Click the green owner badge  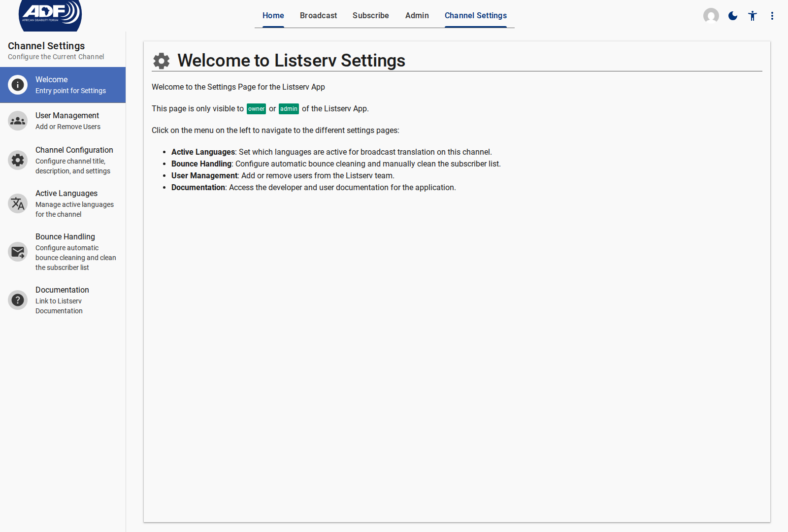256,109
